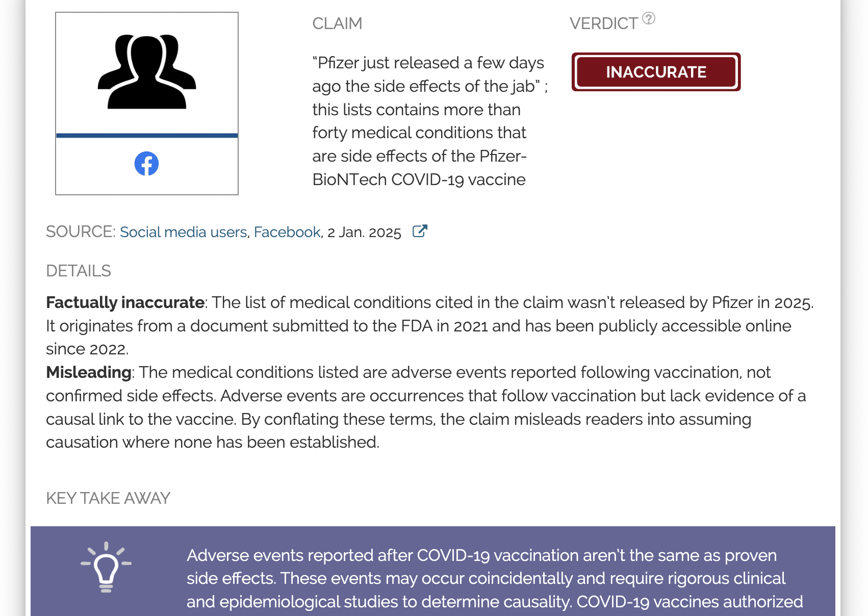Open the "Social media users" link
Screen dimensions: 868x616
[183, 232]
